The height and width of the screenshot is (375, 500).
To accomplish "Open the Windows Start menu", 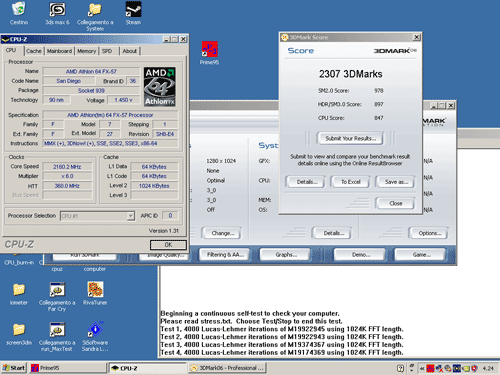I will tap(14, 368).
